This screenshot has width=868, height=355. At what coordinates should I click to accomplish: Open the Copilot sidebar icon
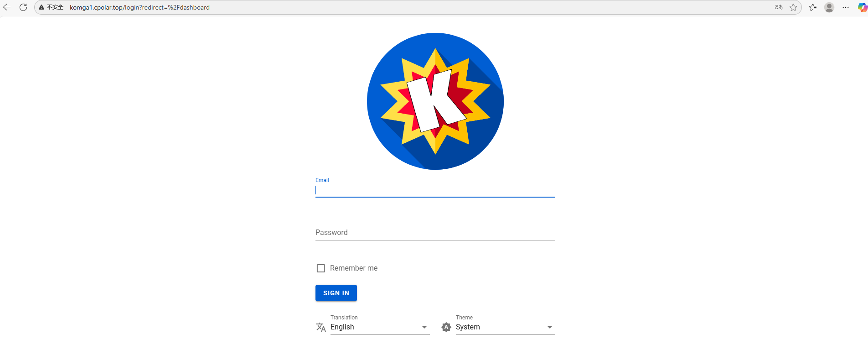[863, 7]
